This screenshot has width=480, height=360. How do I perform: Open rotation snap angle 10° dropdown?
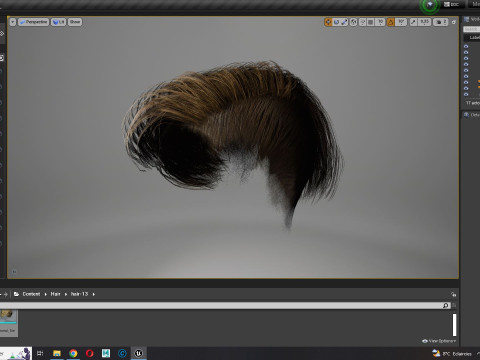tap(401, 22)
